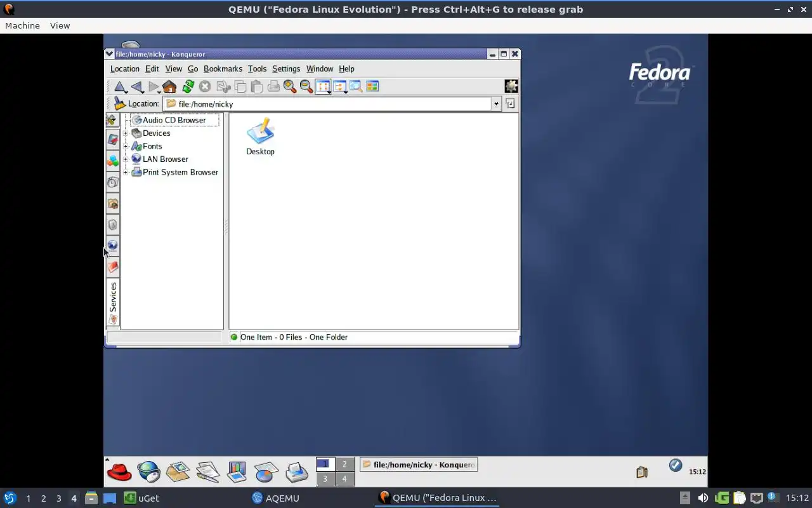This screenshot has height=508, width=812.
Task: Switch to colored cubes sidebar tab
Action: click(112, 161)
